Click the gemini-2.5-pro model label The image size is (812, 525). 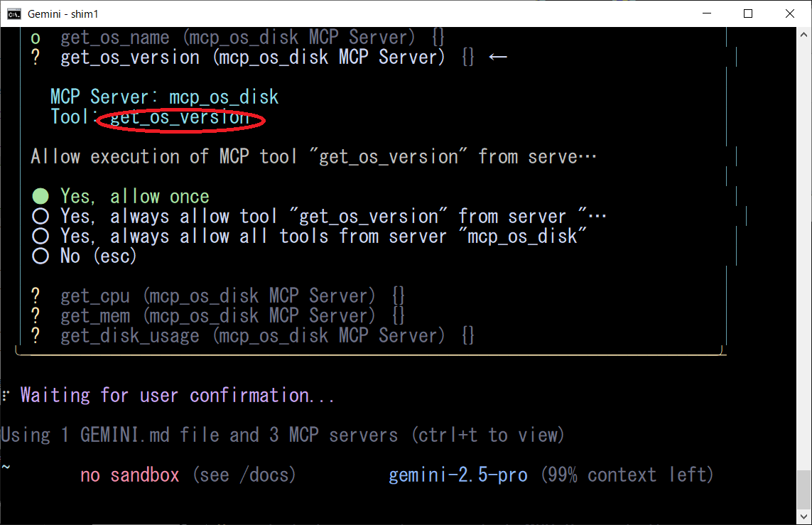[x=458, y=475]
